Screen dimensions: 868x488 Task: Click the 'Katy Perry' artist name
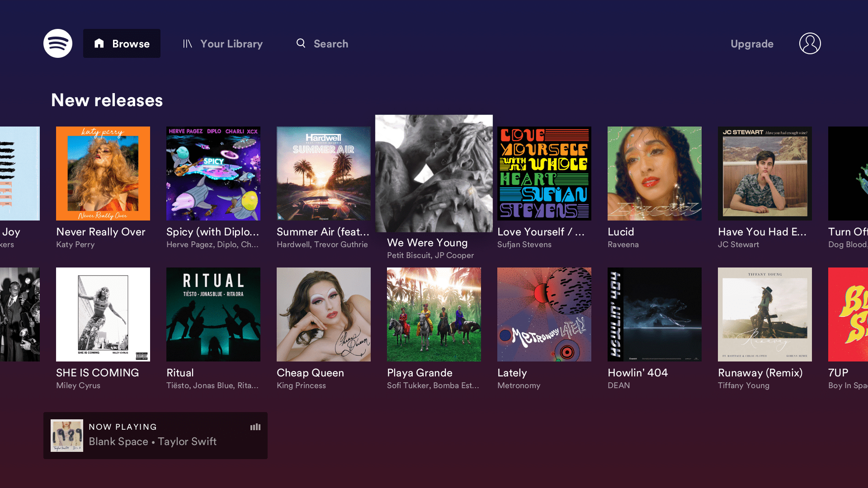coord(75,244)
